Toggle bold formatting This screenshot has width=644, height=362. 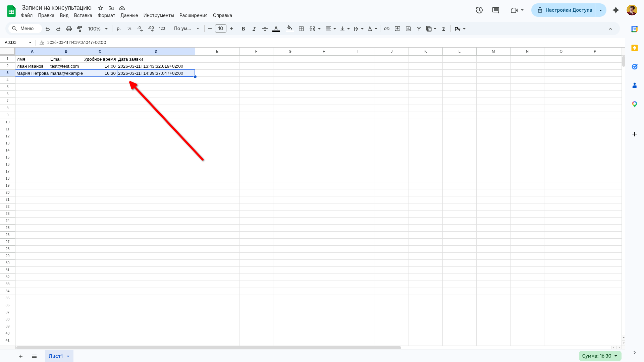(244, 29)
